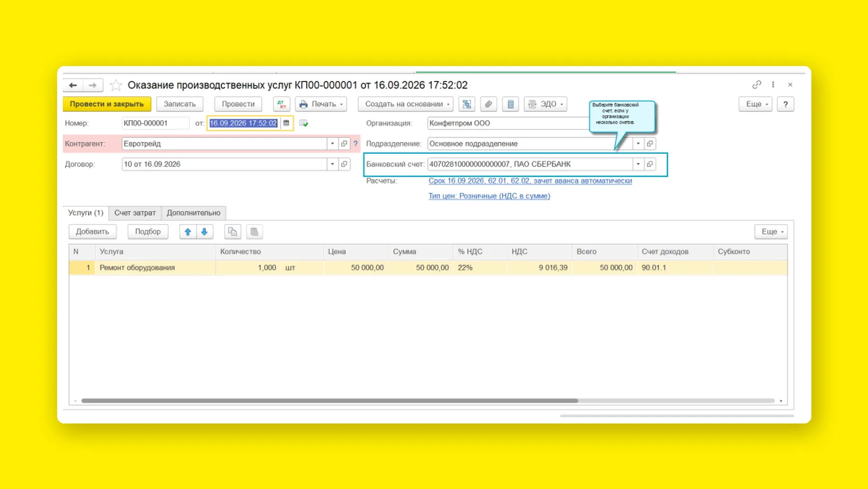
Task: Click the green posted status icon near the date
Action: click(x=304, y=123)
